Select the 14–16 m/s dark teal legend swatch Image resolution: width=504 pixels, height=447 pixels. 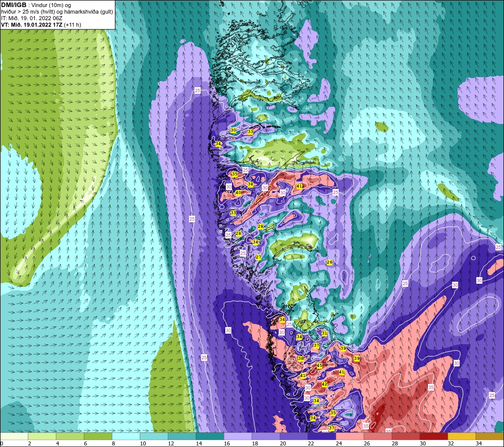[210, 436]
